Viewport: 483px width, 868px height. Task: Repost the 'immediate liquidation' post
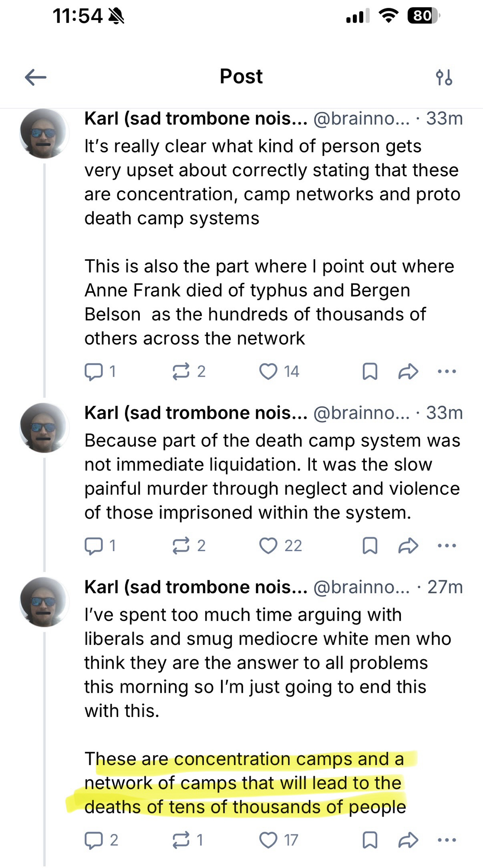(181, 546)
